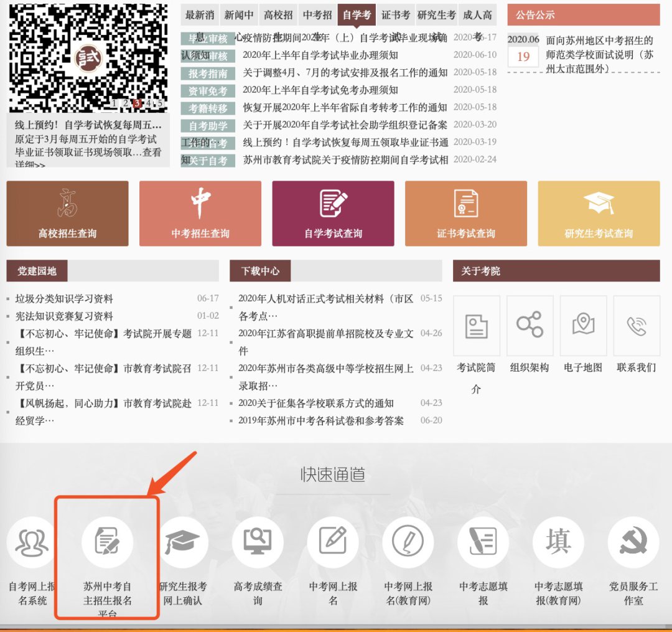Screen dimensions: 672x632
Task: Click 公告公示 header
Action: [x=584, y=15]
